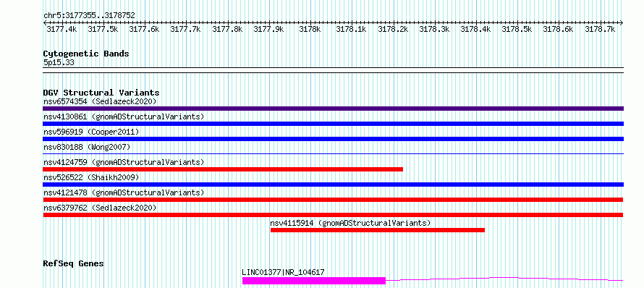
Task: Click the Cytogenetic Bands track heading
Action: pyautogui.click(x=86, y=54)
